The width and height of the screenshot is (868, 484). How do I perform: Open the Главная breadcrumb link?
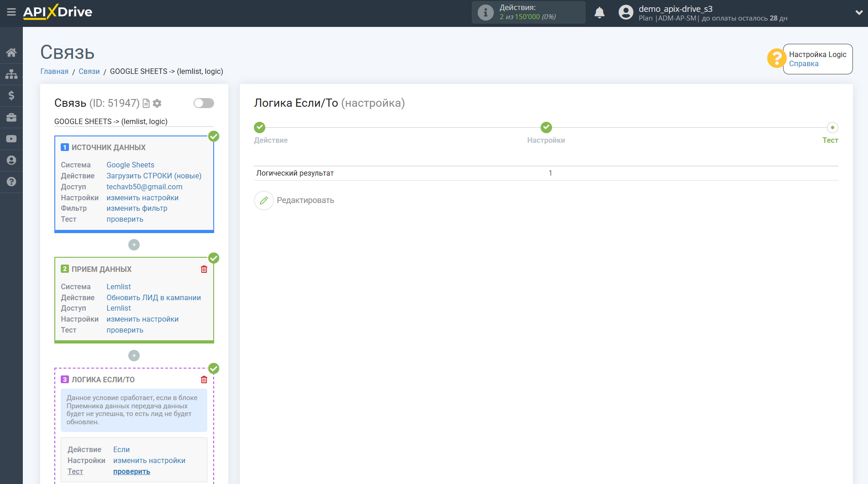(54, 71)
